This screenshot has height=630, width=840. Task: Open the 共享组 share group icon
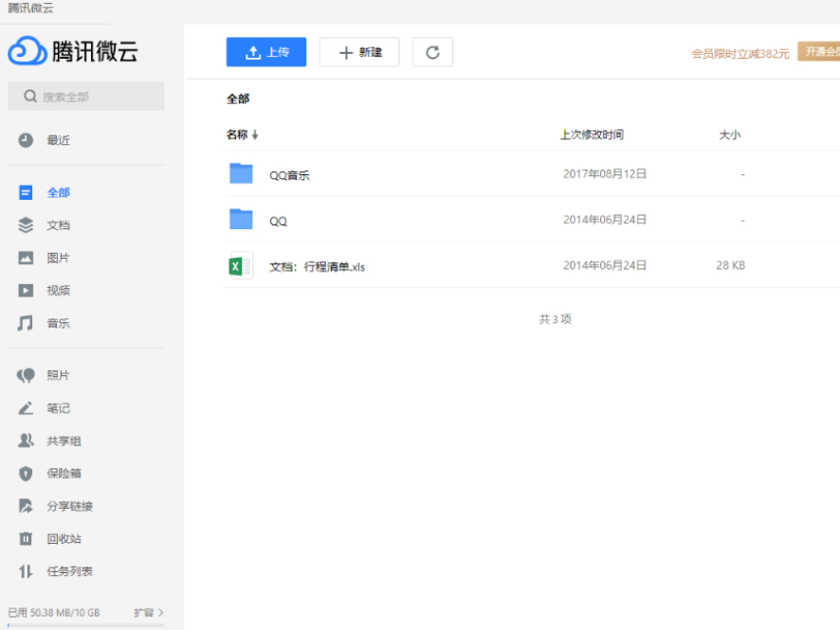click(x=26, y=441)
